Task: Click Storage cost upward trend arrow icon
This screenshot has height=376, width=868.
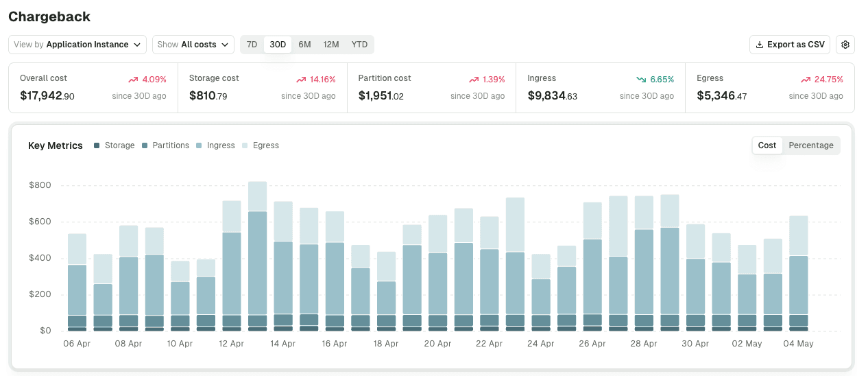Action: pos(301,80)
